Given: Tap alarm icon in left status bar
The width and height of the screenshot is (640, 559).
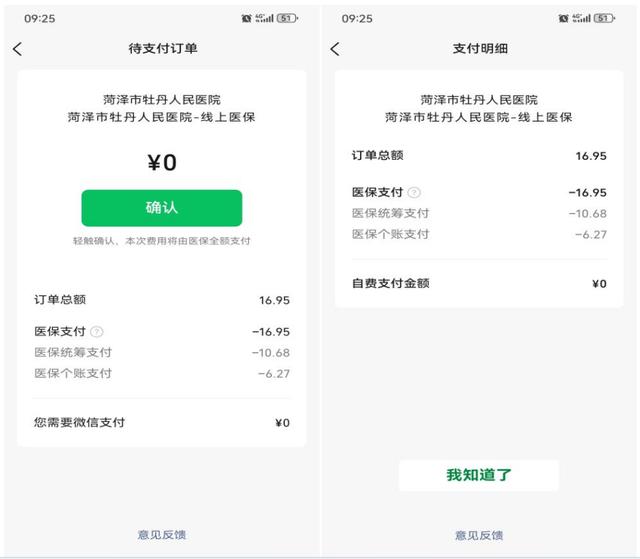Looking at the screenshot, I should click(246, 18).
